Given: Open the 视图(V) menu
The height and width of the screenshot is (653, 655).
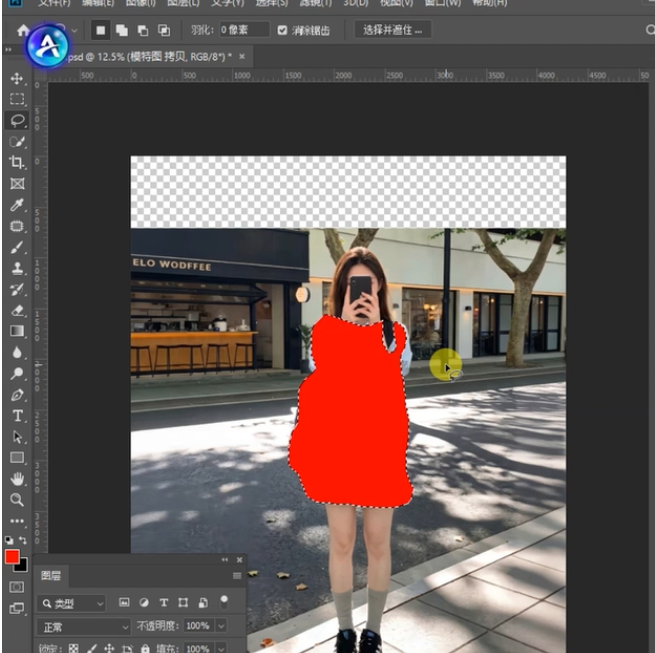Looking at the screenshot, I should pyautogui.click(x=396, y=3).
